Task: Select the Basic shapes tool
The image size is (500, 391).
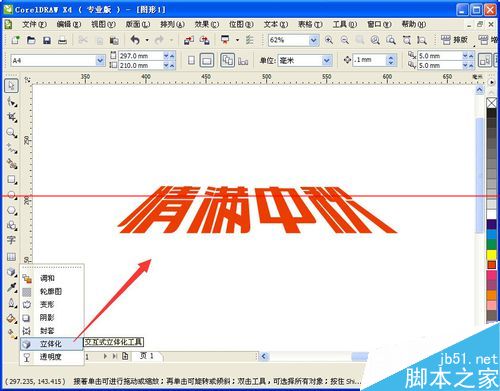Action: 12,226
